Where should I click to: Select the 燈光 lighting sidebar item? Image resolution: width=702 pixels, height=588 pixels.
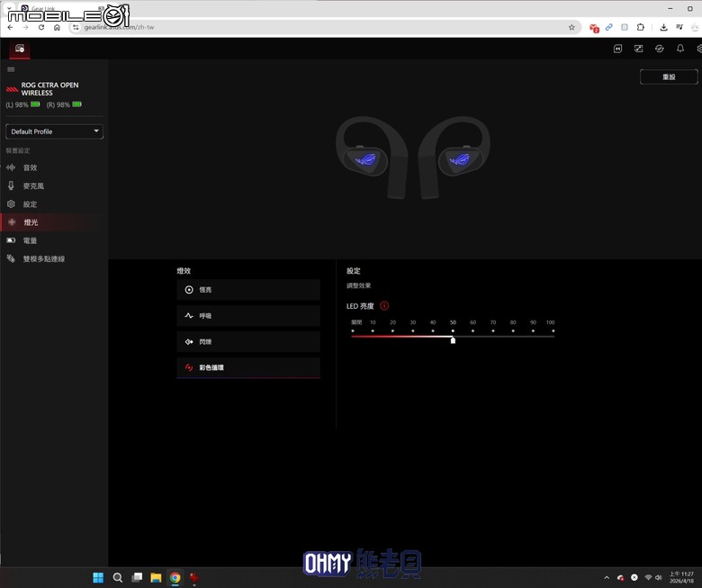pyautogui.click(x=54, y=222)
